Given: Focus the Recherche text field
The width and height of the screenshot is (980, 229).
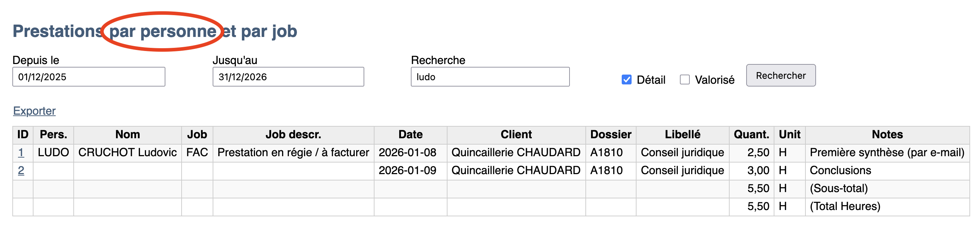Looking at the screenshot, I should coord(489,77).
